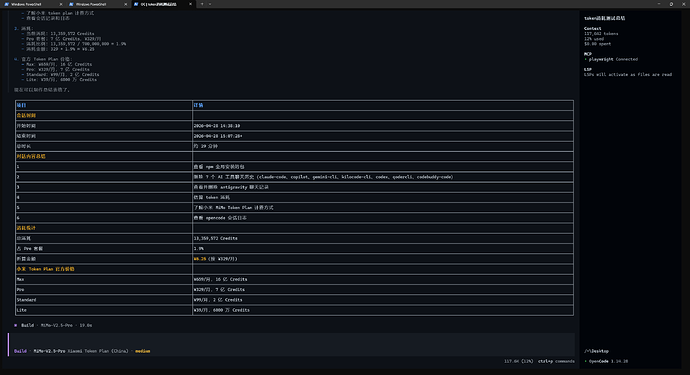The height and width of the screenshot is (375, 690).
Task: Click cell listing claude-code, copilot, gemini-cli tools
Action: click(383, 177)
